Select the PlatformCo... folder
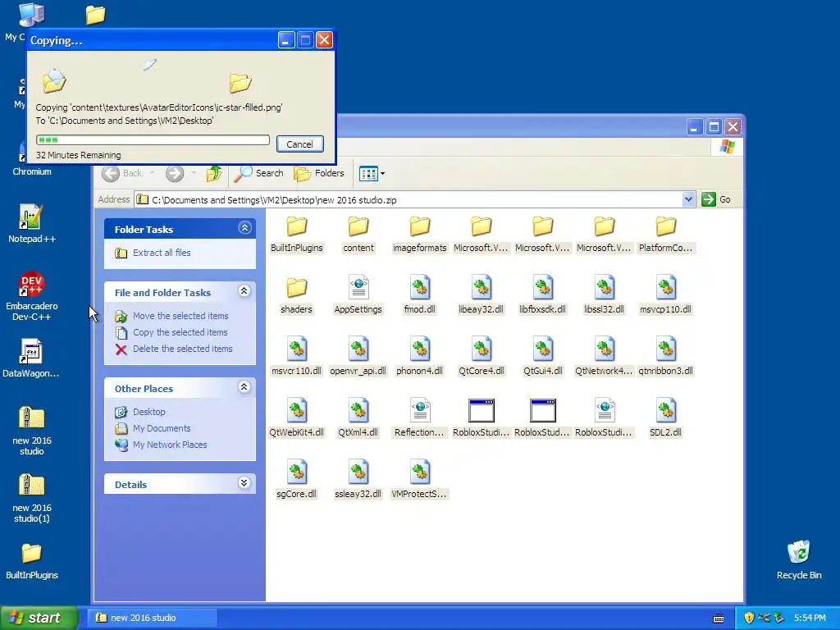The image size is (840, 630). [665, 234]
